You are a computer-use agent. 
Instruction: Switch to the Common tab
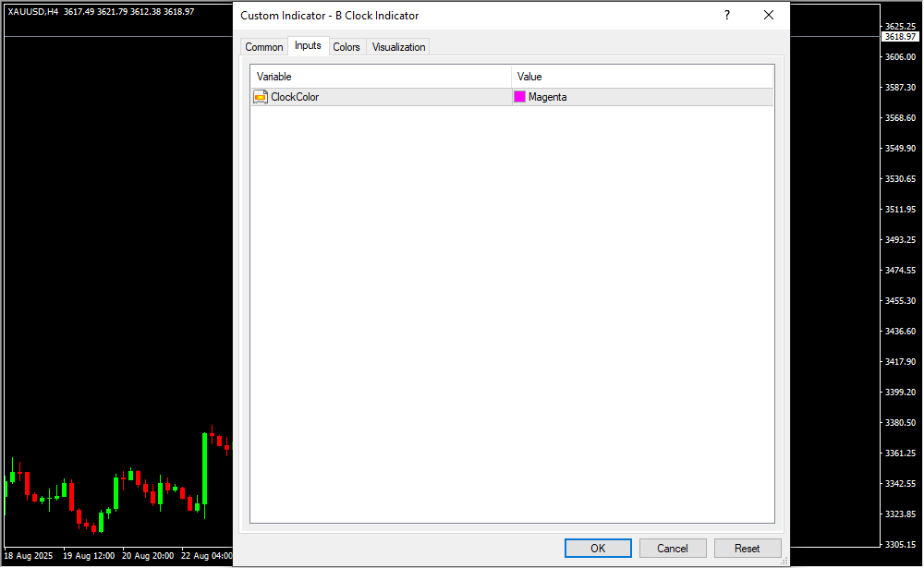pos(264,47)
